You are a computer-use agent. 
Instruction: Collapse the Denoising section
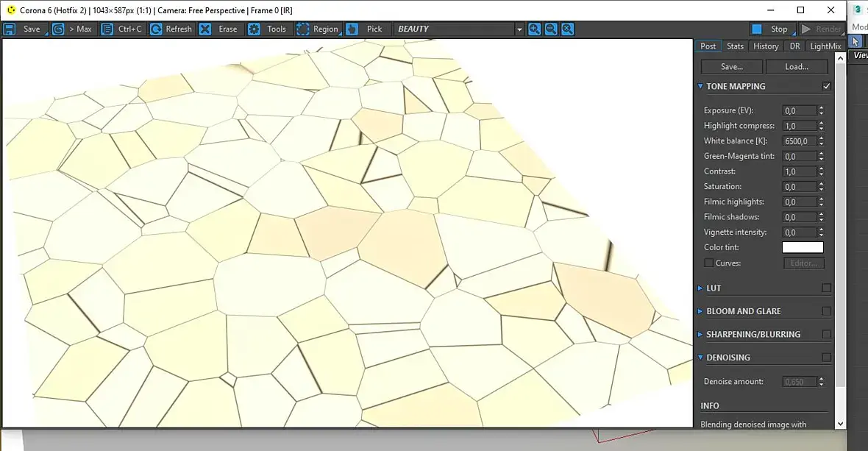700,358
